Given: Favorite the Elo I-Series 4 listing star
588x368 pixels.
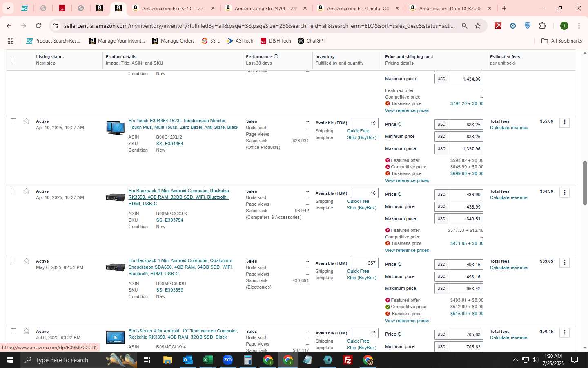Looking at the screenshot, I should tap(27, 331).
